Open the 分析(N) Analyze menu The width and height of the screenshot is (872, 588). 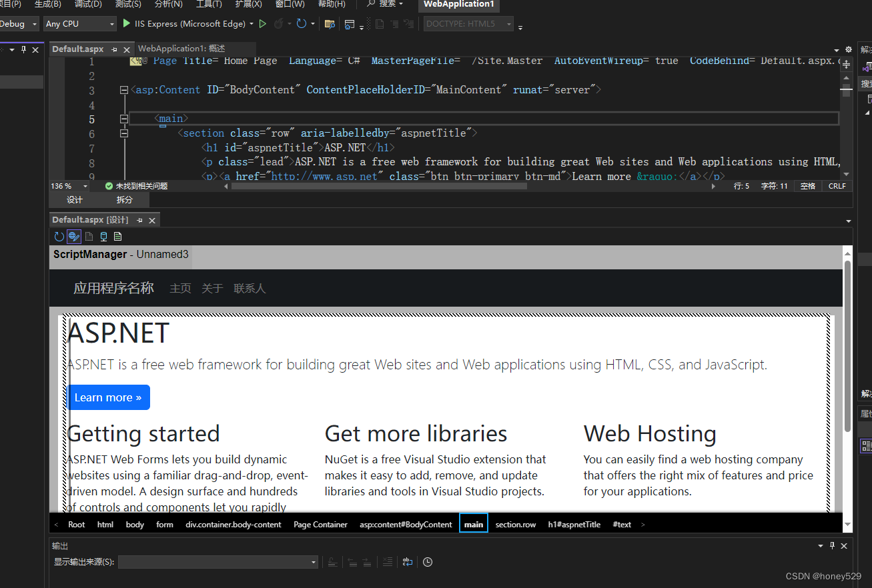point(168,4)
